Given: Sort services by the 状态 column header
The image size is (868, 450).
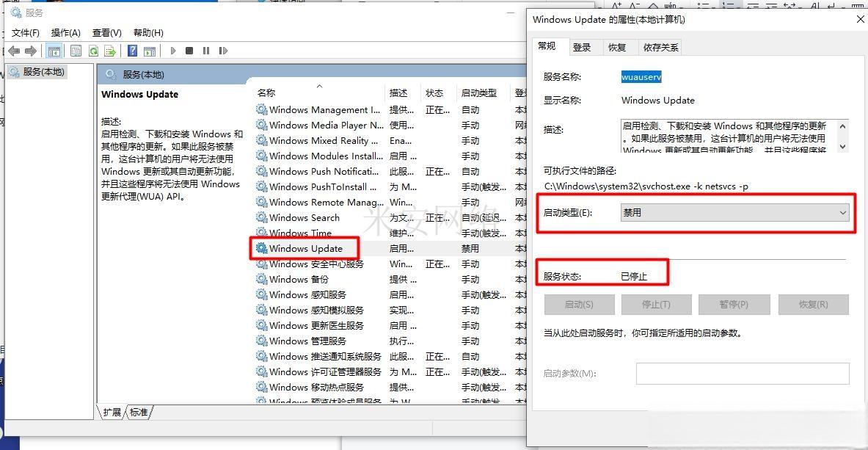Looking at the screenshot, I should [x=439, y=93].
